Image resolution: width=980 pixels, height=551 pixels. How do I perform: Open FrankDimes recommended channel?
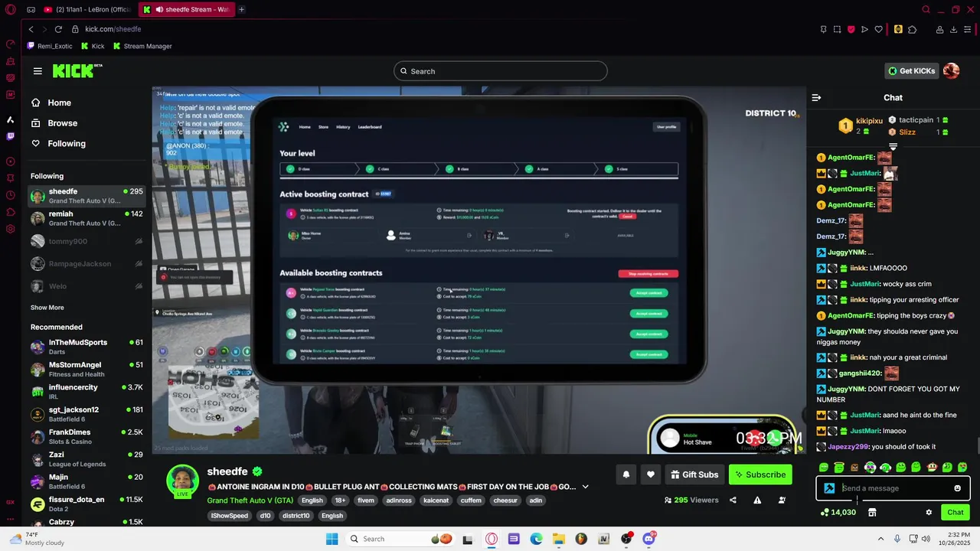click(x=87, y=437)
